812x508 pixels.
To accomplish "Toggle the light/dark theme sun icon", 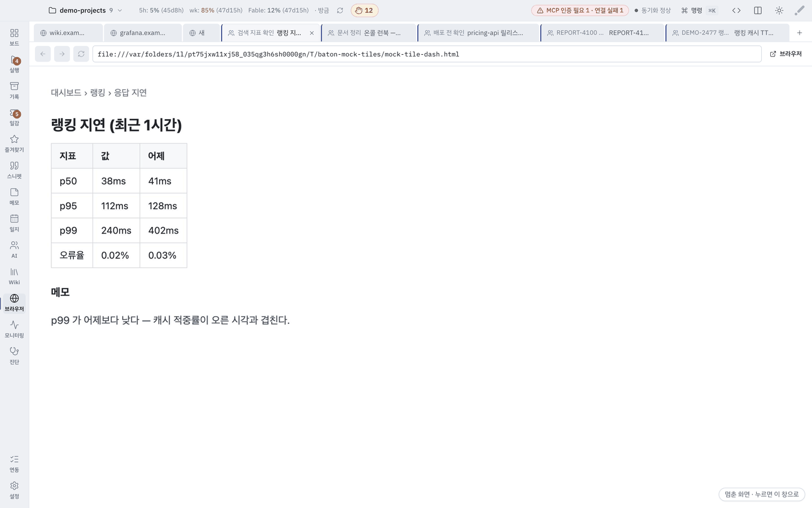I will click(x=779, y=10).
